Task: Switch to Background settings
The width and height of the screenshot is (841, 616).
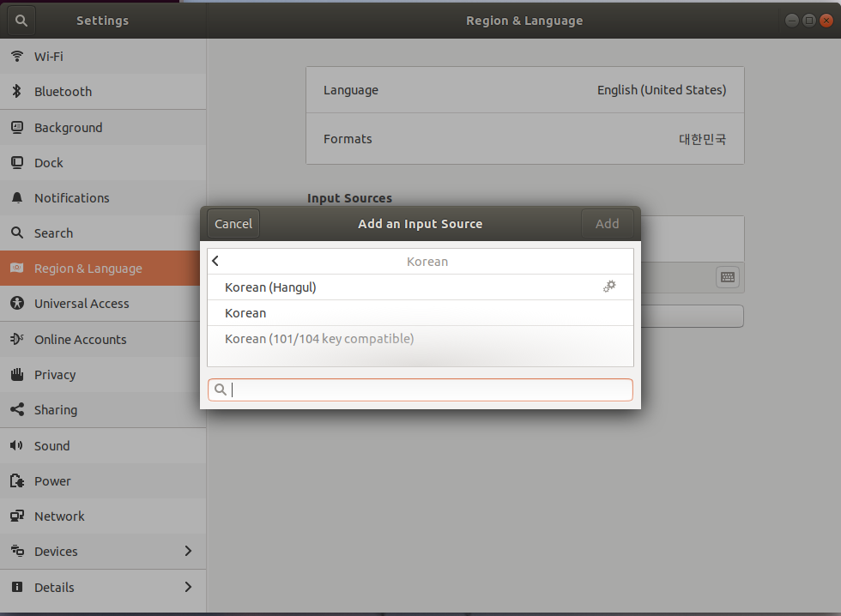Action: [x=103, y=128]
